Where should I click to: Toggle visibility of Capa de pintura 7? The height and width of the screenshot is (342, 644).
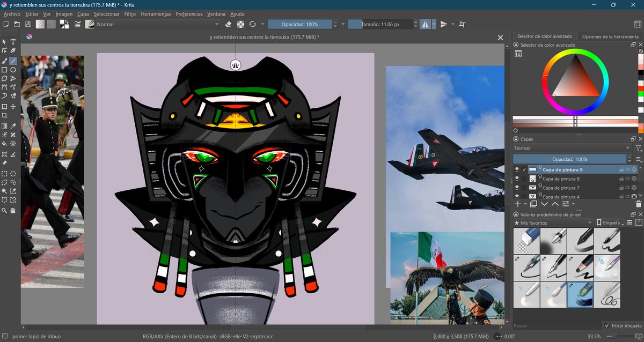(x=516, y=188)
